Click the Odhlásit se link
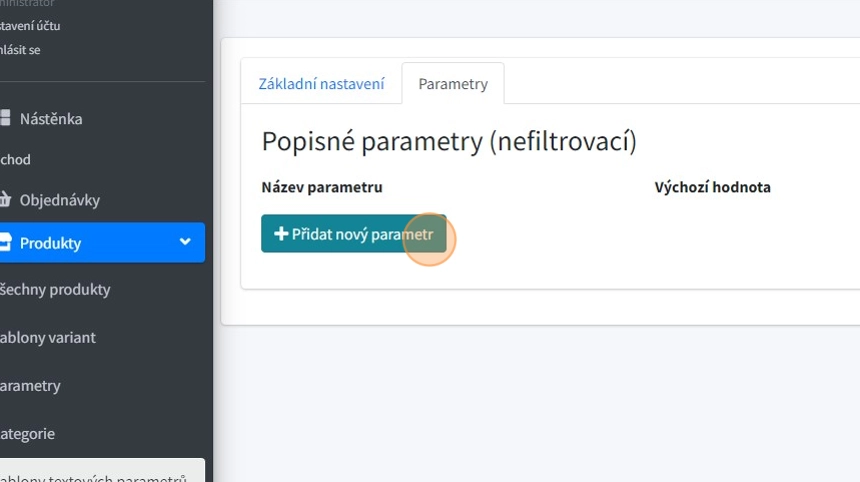The image size is (860, 482). click(21, 50)
